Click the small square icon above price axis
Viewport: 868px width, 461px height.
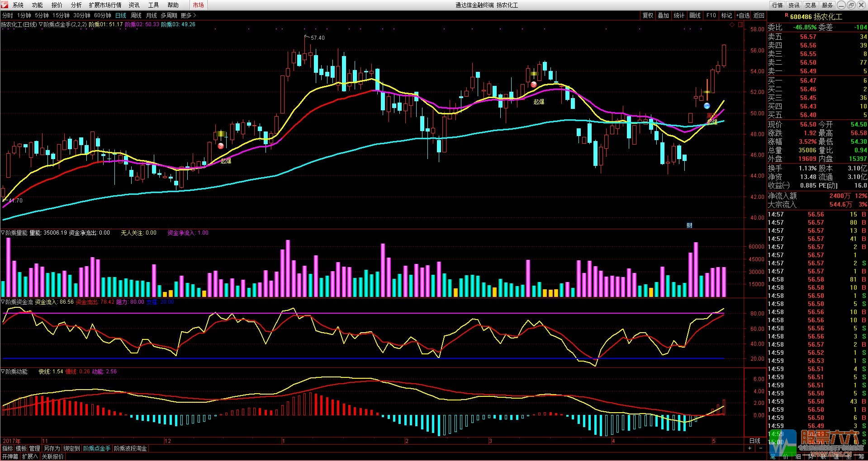(x=740, y=25)
